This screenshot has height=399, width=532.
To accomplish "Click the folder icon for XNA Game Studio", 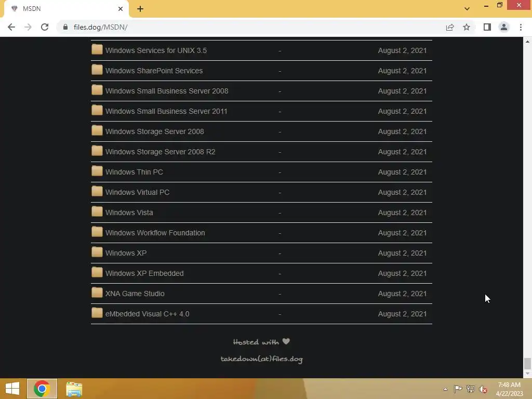I will click(97, 293).
